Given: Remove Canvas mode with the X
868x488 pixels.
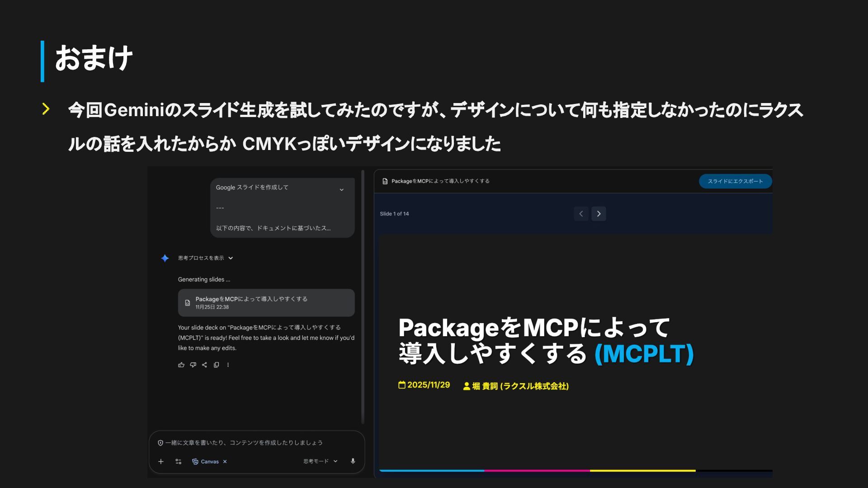Looking at the screenshot, I should [225, 461].
